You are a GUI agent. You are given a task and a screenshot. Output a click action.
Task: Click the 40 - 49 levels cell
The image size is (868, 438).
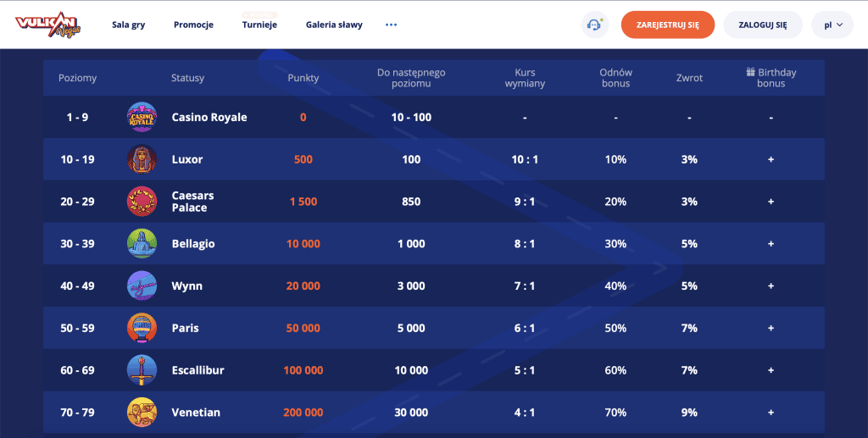pos(77,286)
